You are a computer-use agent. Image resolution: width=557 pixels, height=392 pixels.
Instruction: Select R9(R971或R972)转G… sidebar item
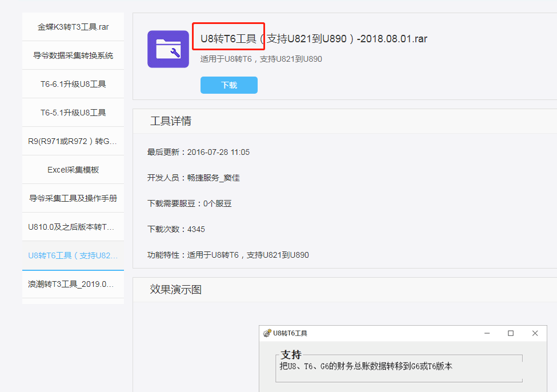pyautogui.click(x=73, y=141)
